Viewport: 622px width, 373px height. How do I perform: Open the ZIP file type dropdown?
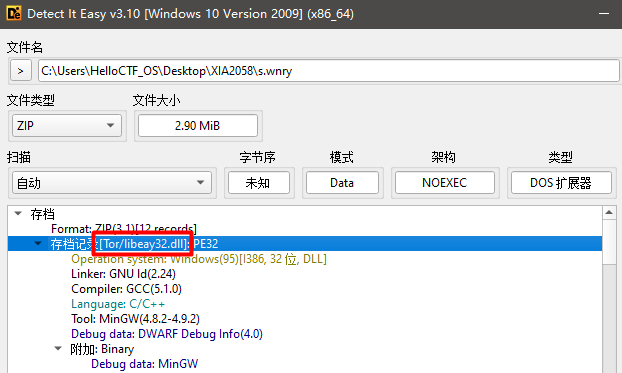[x=67, y=126]
